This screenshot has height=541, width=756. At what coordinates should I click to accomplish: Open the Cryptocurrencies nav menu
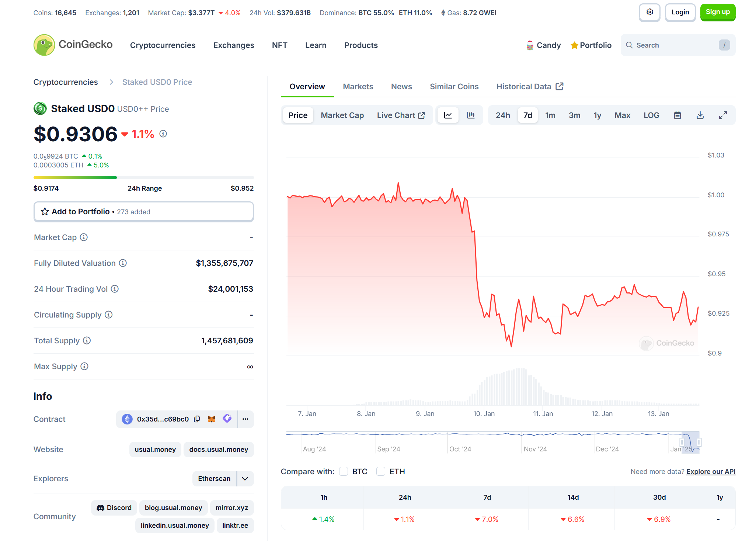click(x=163, y=45)
